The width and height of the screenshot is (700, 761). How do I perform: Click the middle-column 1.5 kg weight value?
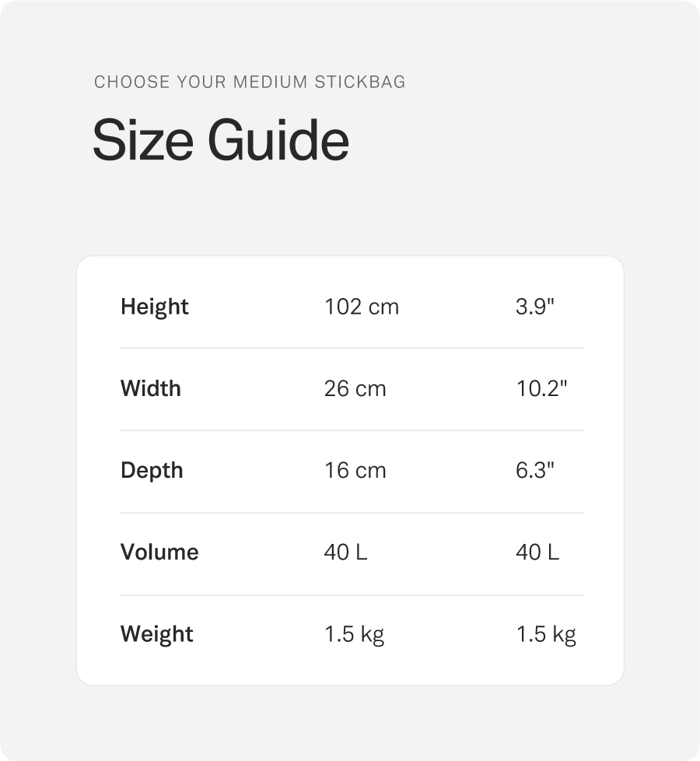(x=355, y=634)
